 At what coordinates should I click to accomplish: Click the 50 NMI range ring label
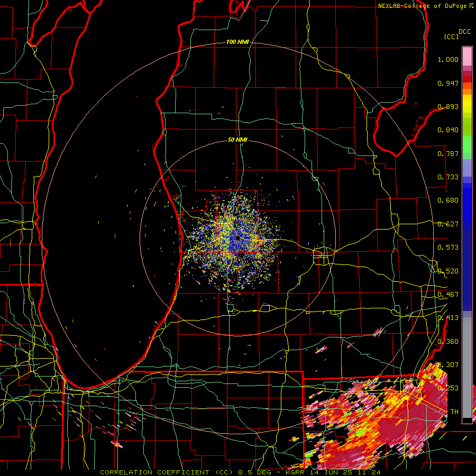coord(237,140)
